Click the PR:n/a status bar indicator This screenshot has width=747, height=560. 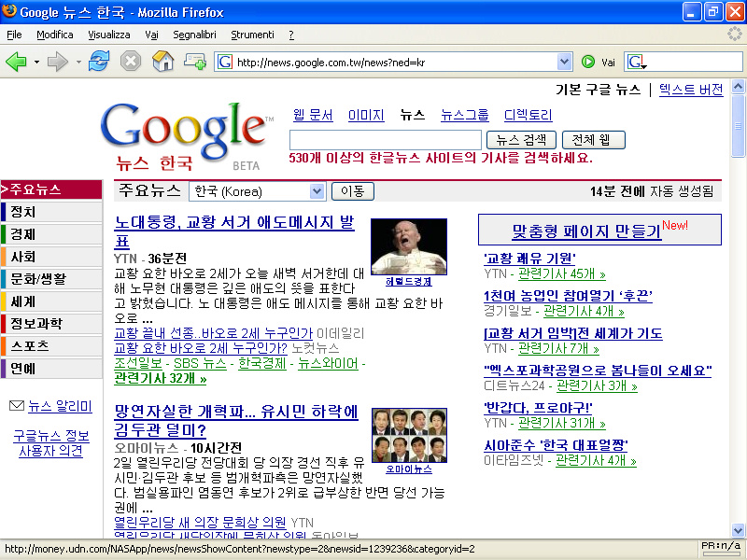click(x=721, y=546)
